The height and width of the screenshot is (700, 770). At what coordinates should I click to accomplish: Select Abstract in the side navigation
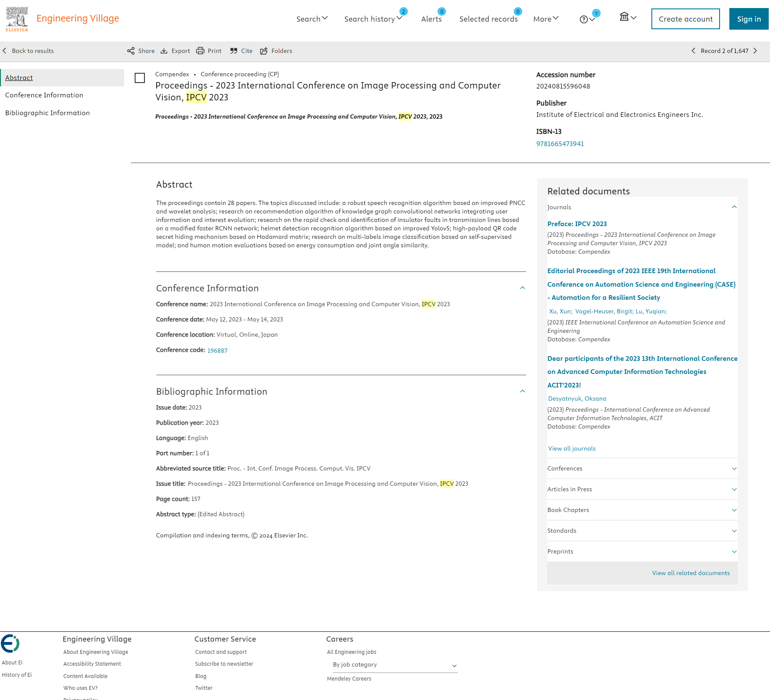pos(19,77)
